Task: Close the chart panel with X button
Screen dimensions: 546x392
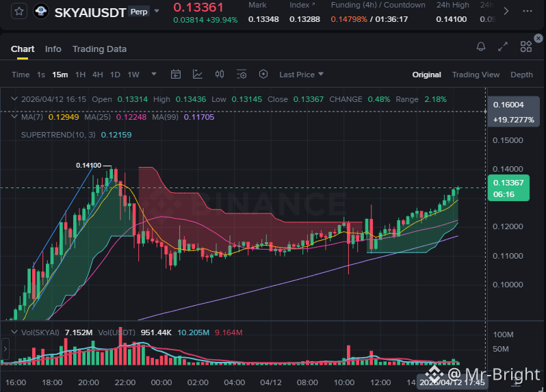Action: [538, 38]
